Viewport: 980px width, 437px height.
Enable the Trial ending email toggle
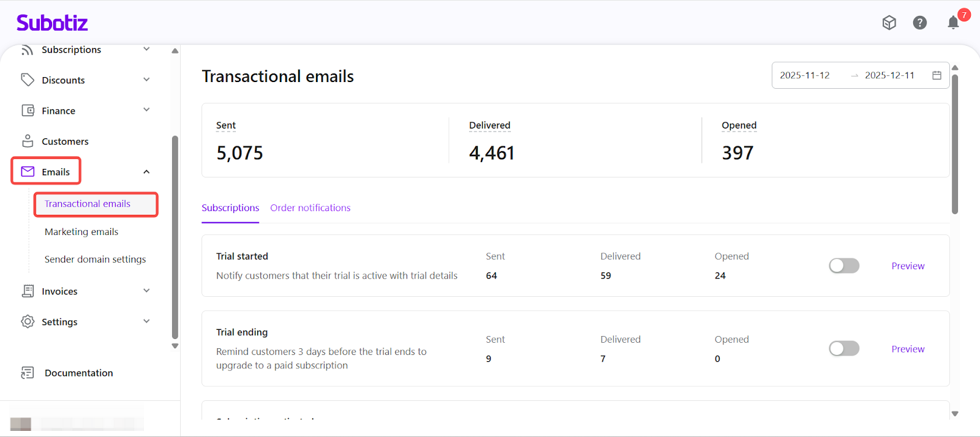click(844, 349)
